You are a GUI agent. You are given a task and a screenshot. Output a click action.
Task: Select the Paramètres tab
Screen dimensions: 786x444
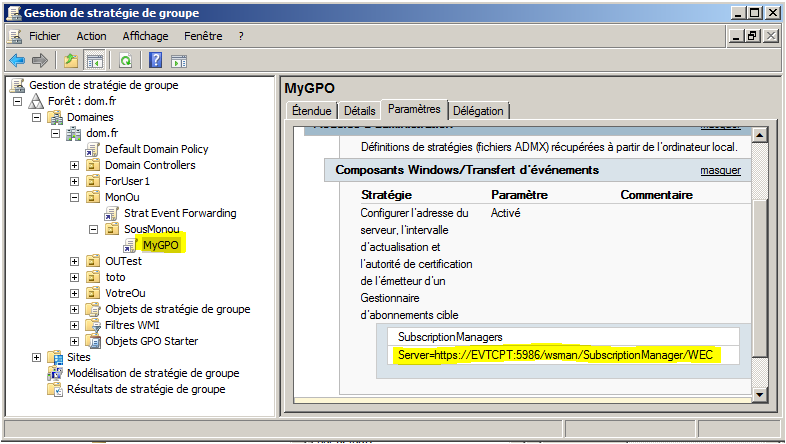pos(414,109)
